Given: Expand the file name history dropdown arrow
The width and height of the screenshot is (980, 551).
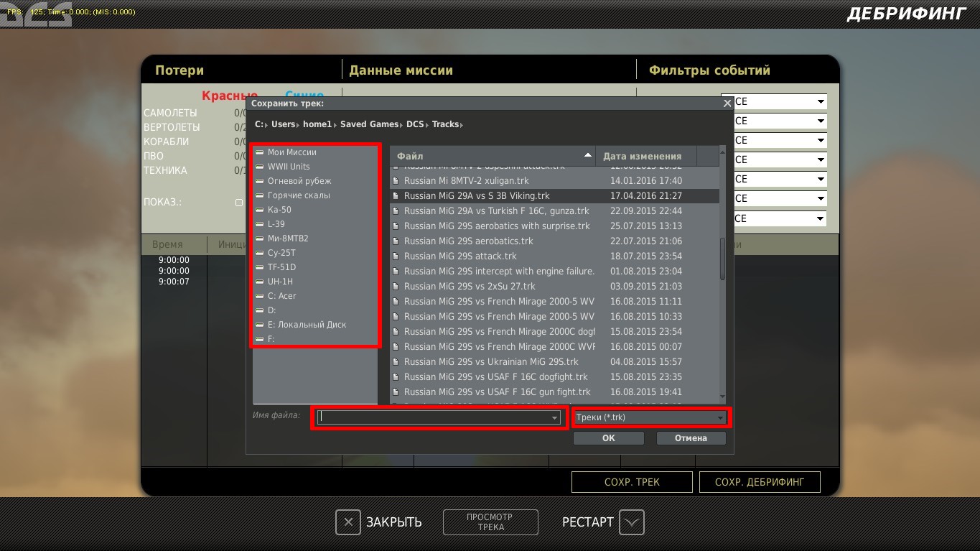Looking at the screenshot, I should (554, 417).
